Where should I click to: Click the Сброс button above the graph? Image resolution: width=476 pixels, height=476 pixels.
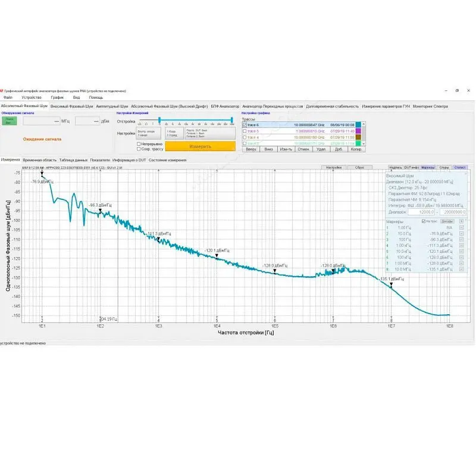coord(359,168)
